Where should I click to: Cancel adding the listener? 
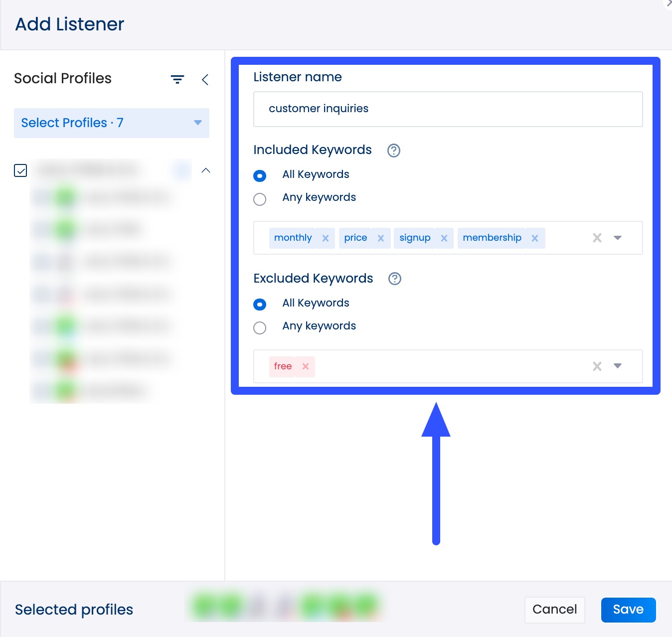[554, 609]
